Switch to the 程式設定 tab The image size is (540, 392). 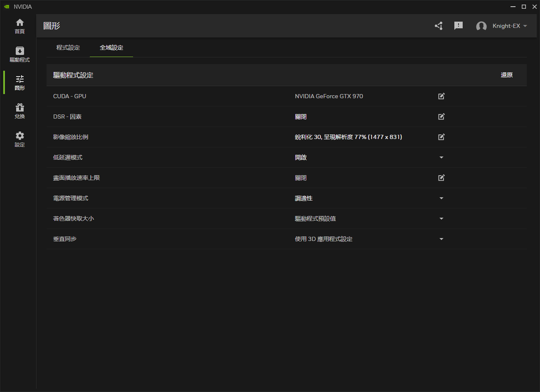click(68, 48)
